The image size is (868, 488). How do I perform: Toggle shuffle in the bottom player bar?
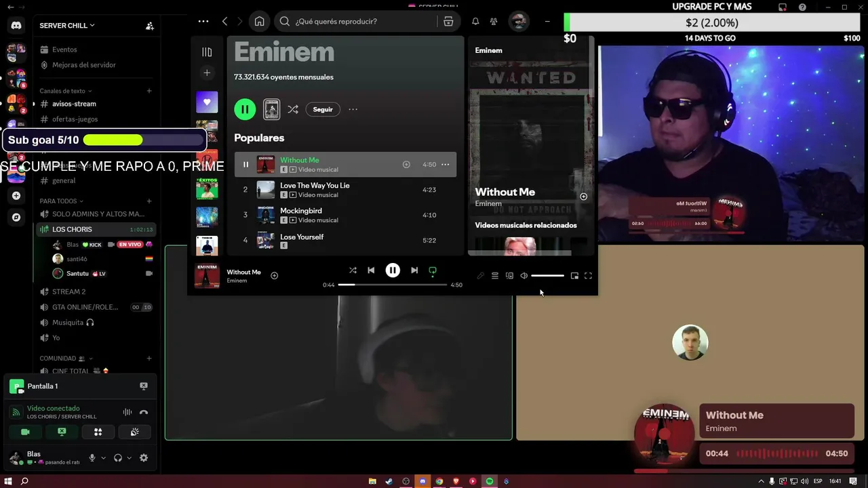pos(353,270)
